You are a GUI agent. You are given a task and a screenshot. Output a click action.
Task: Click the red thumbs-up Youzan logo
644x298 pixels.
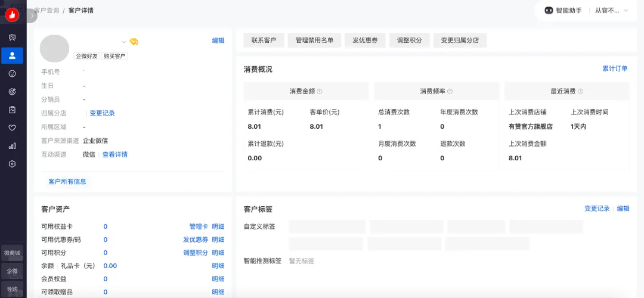(12, 15)
